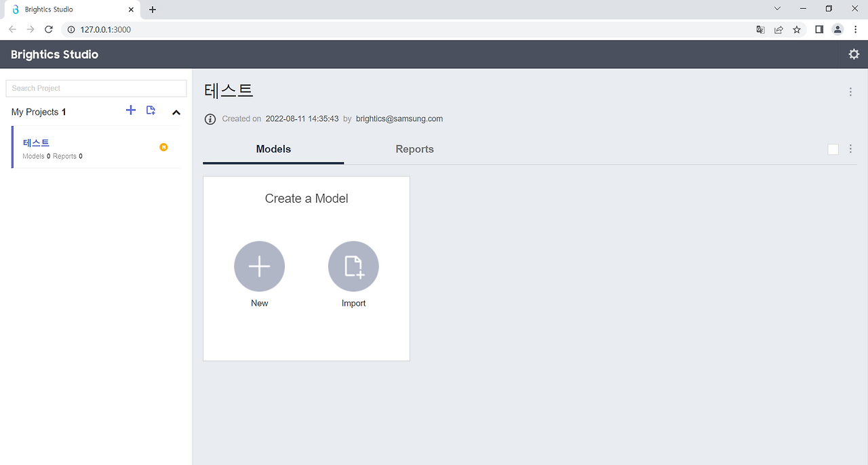The width and height of the screenshot is (868, 465).
Task: Click the brightics@samsung.com author link
Action: [399, 119]
